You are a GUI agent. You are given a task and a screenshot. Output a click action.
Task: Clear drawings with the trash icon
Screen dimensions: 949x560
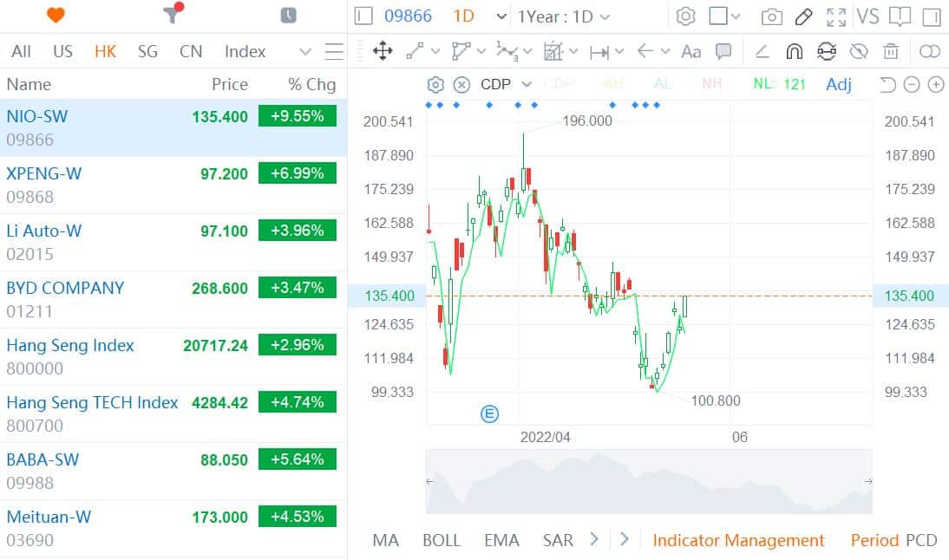(891, 52)
